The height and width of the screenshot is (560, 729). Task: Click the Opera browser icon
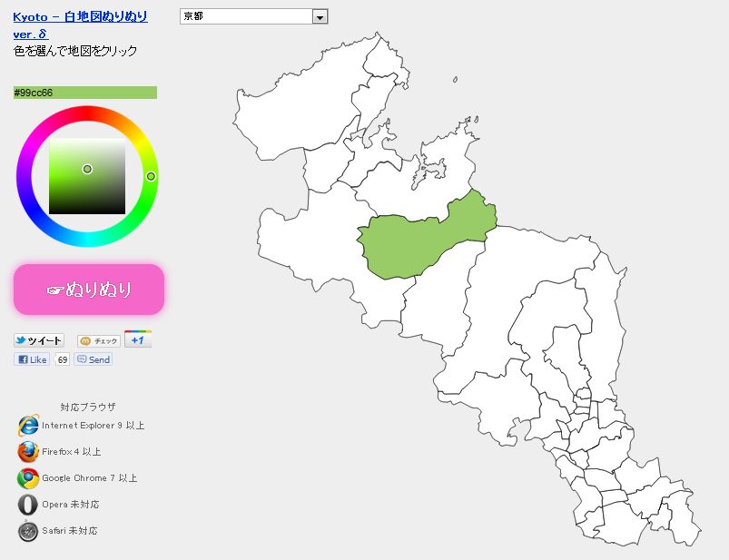(x=28, y=504)
